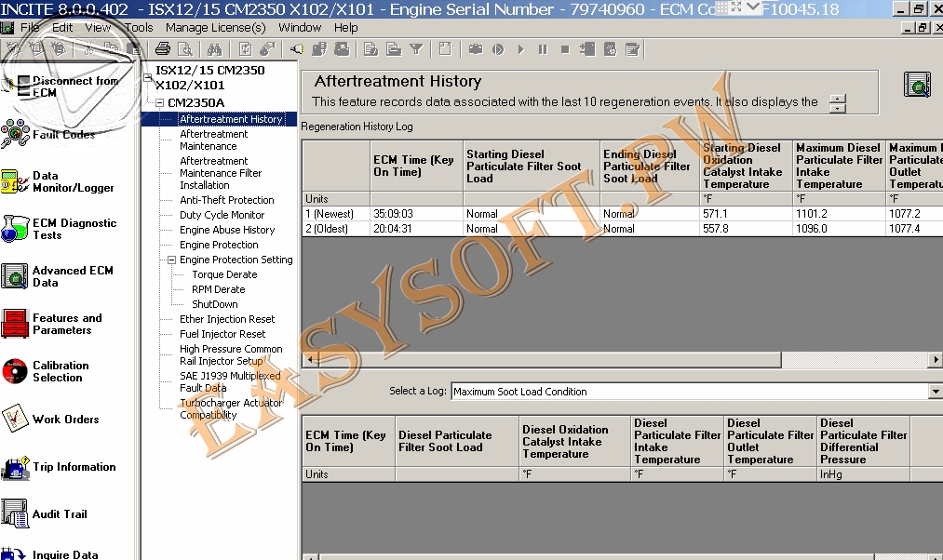Select Ether Injection Reset tree item
943x560 pixels.
coord(227,319)
